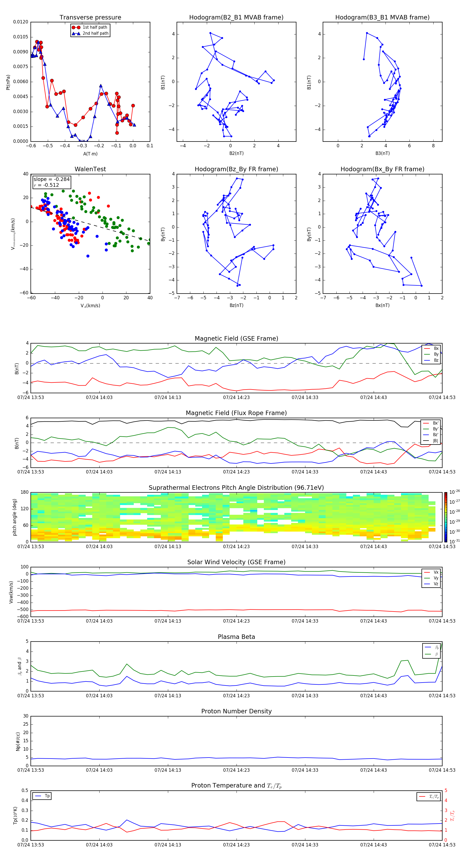The image size is (473, 868).
Task: Click the 'Pt(nPa)' y-axis label
Action: tap(8, 82)
